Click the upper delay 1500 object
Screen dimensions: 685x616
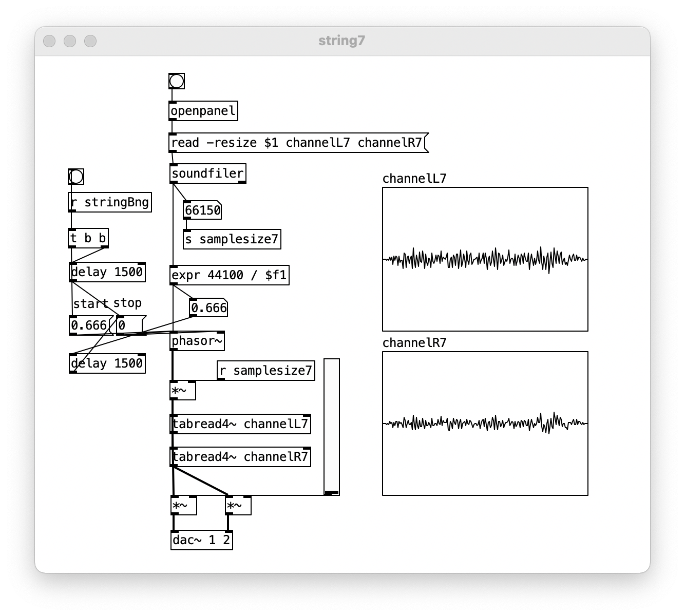[107, 272]
